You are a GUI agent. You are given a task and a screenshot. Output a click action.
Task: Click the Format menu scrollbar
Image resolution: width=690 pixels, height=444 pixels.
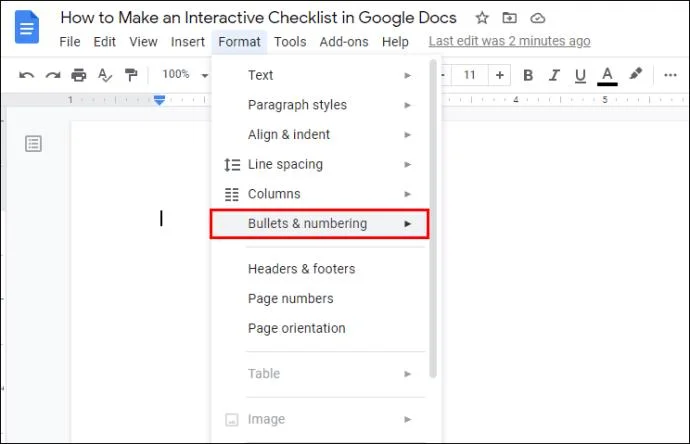[433, 219]
